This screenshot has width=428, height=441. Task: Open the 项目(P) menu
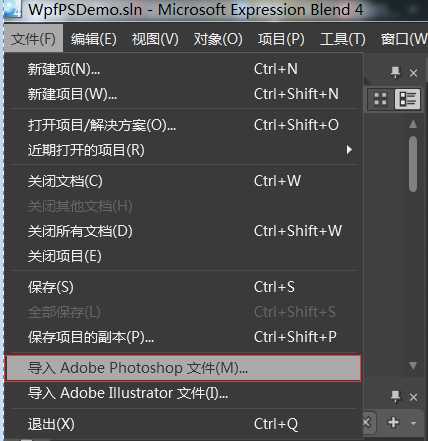click(281, 39)
